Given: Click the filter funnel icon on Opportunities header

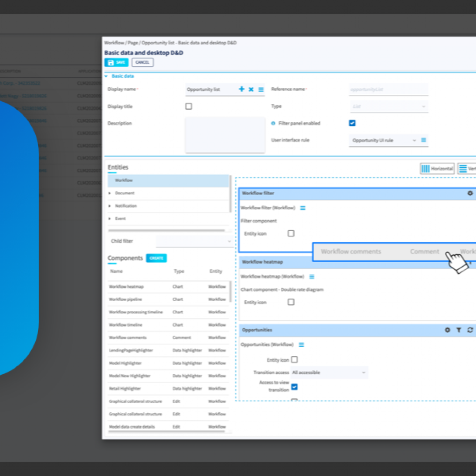Looking at the screenshot, I should [x=459, y=330].
